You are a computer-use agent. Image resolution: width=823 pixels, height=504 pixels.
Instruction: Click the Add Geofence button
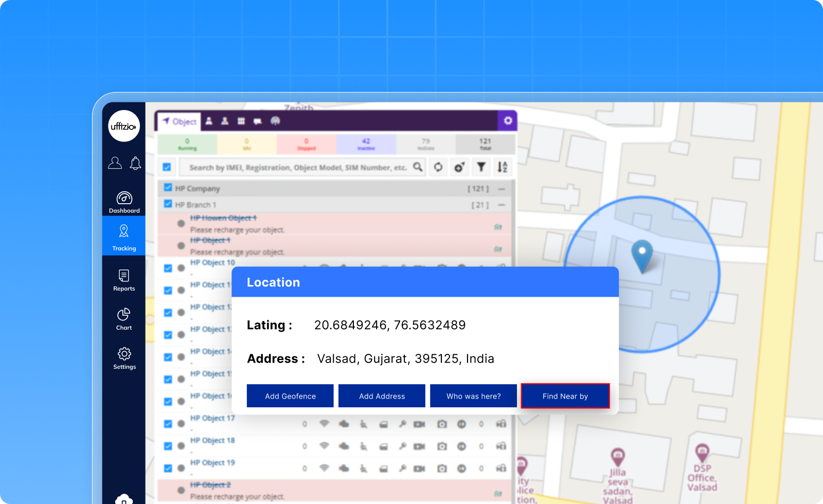(290, 396)
